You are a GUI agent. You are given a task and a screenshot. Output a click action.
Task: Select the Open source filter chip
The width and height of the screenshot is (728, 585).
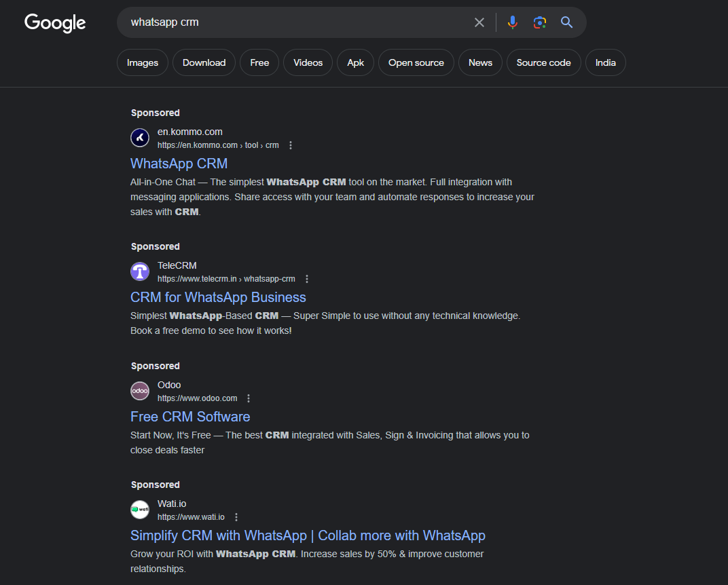point(416,62)
